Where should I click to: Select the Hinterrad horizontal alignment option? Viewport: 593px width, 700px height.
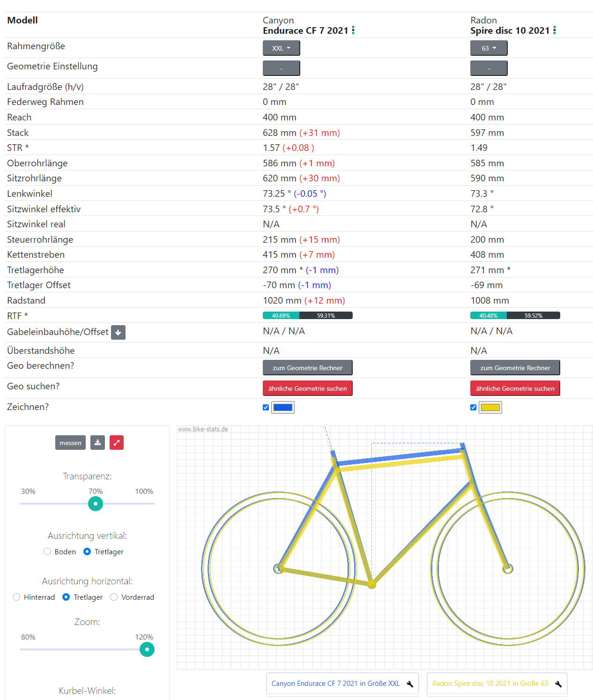pyautogui.click(x=16, y=597)
